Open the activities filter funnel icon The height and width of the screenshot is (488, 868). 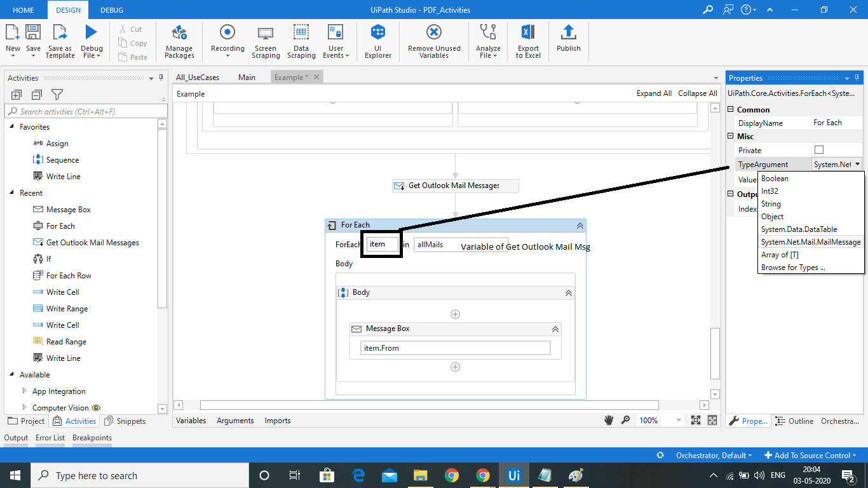pos(57,95)
